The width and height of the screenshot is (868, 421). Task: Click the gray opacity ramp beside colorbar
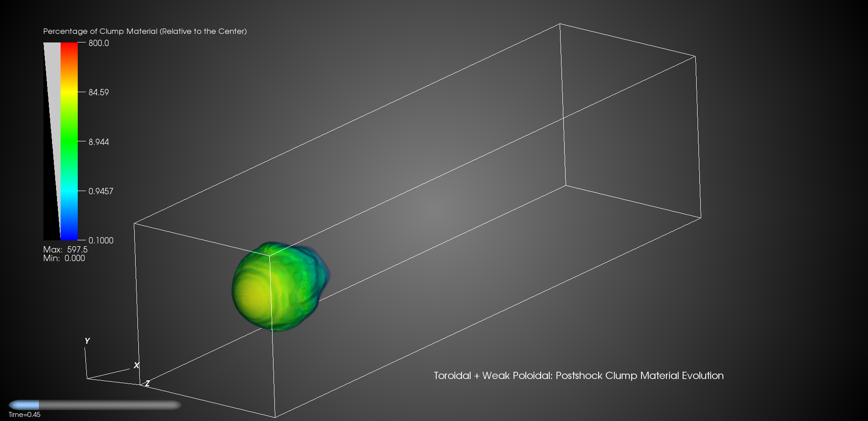click(52, 141)
